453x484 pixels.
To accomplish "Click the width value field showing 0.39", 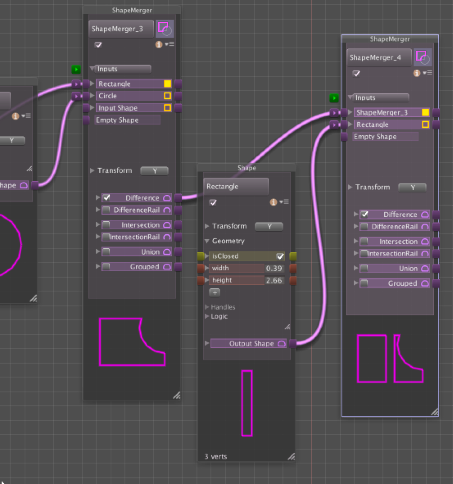I will coord(274,268).
